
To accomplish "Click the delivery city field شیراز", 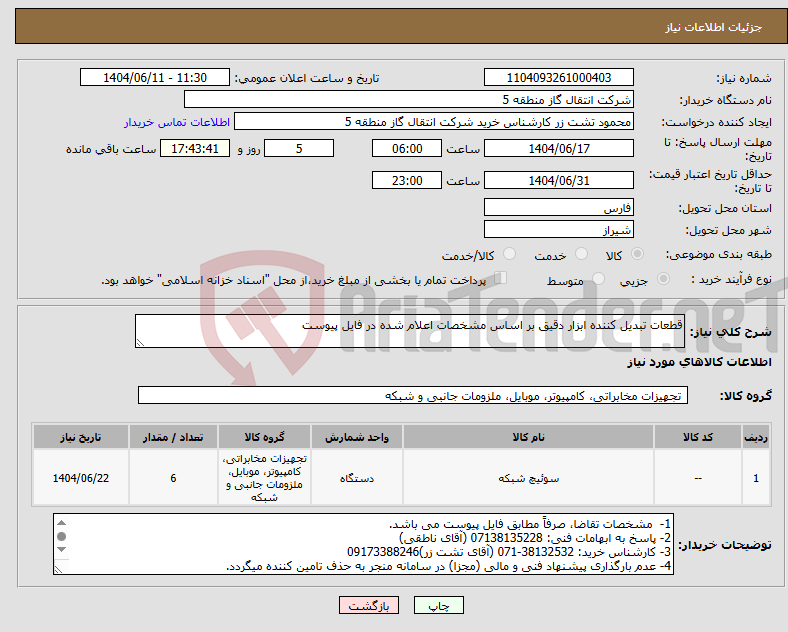I will coord(558,230).
